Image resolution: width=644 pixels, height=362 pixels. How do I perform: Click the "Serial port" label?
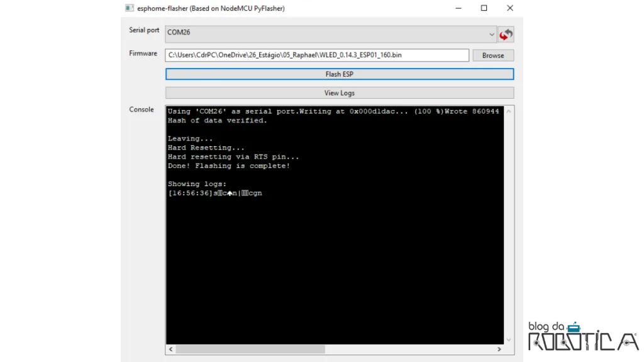[x=144, y=30]
